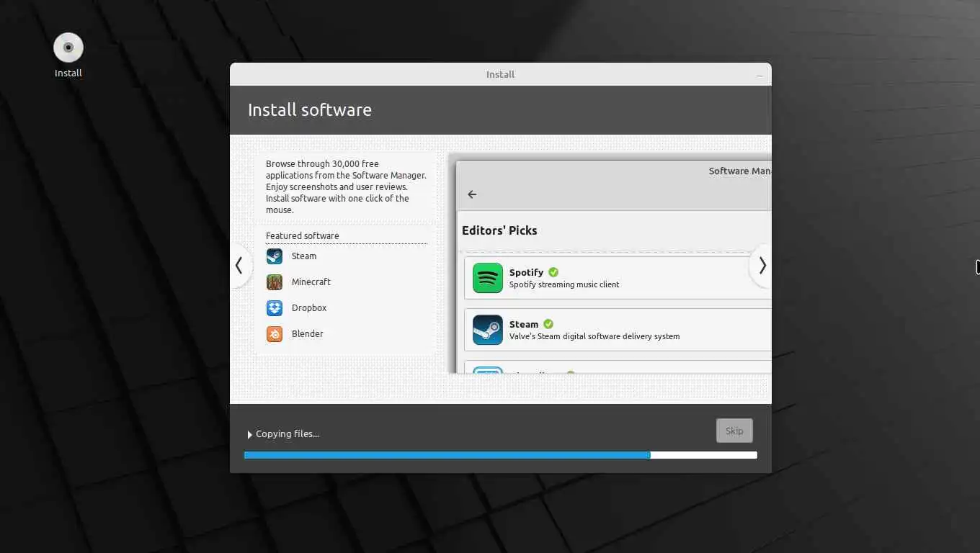
Task: Click the Blender label in Featured software
Action: click(308, 334)
